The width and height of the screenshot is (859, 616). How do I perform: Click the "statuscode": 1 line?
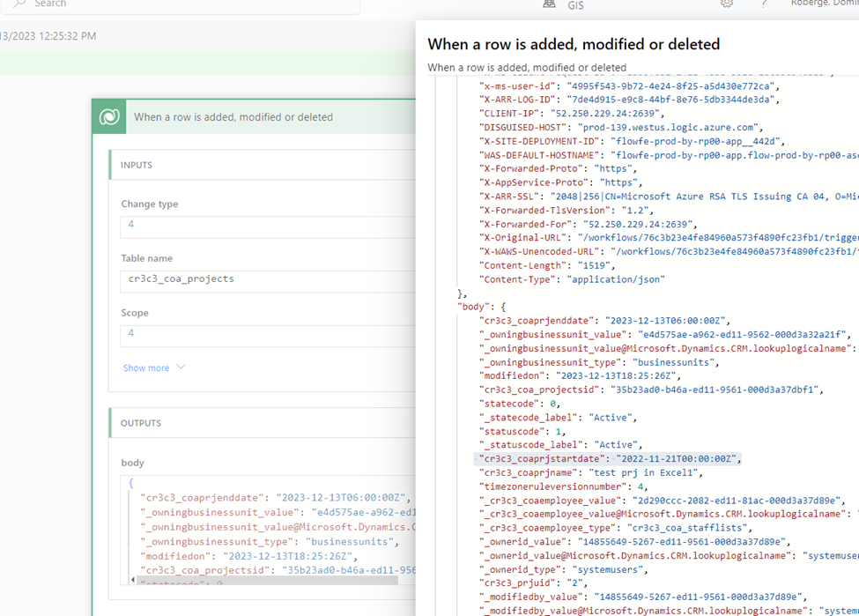pos(522,431)
